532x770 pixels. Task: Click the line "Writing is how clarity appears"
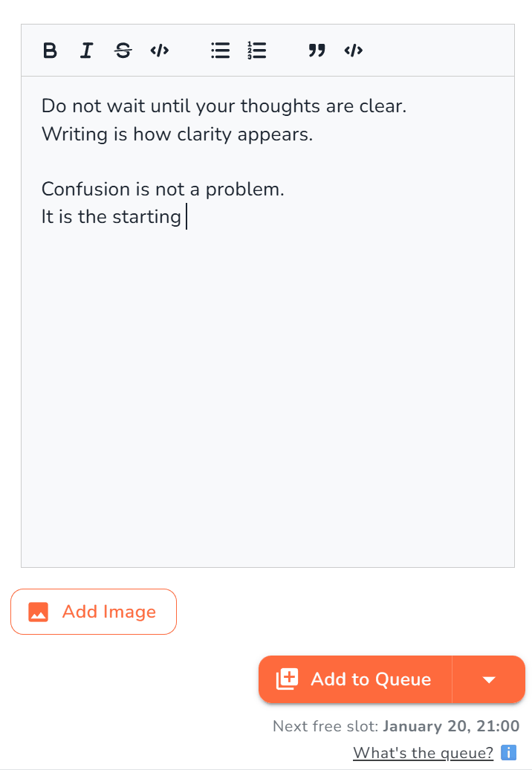(x=176, y=134)
